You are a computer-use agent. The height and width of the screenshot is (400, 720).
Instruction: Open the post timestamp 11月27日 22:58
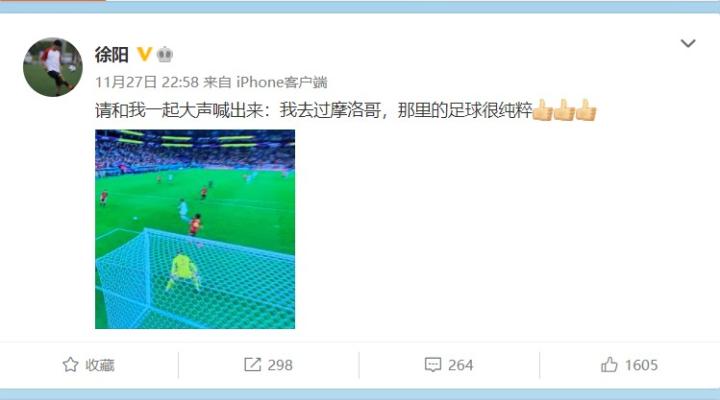coord(147,82)
